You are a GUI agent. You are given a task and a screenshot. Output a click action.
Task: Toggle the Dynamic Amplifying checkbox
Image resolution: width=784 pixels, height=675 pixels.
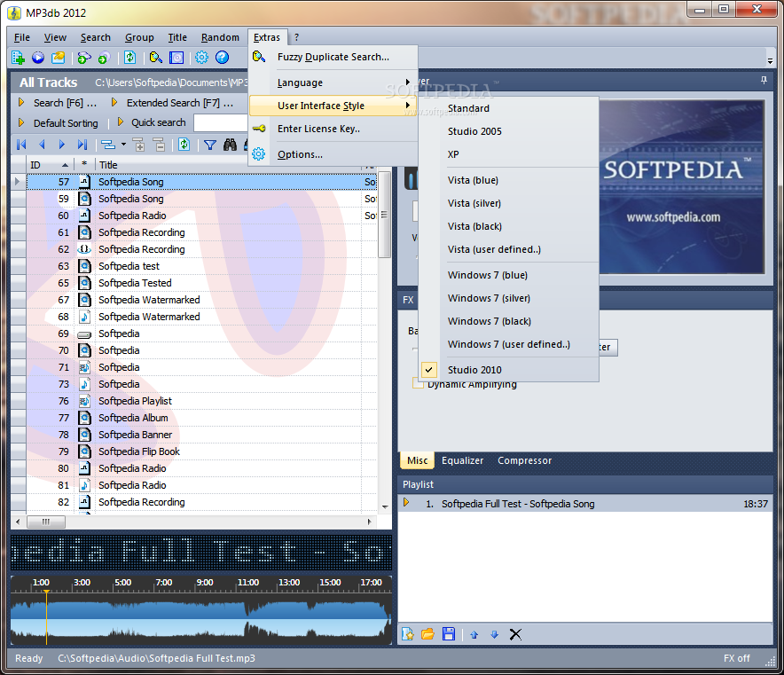(418, 384)
